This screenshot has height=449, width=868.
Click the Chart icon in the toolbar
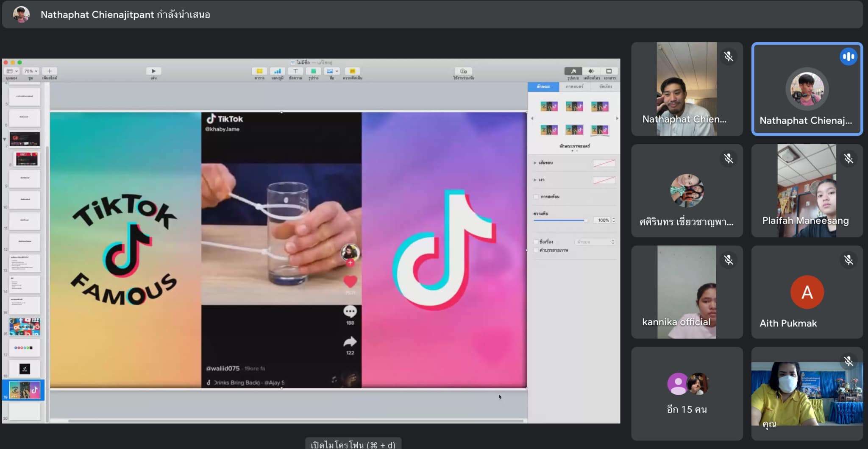coord(277,71)
